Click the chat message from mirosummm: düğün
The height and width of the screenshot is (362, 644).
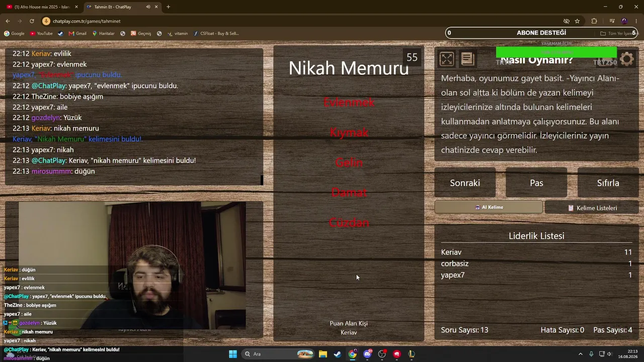tap(54, 171)
